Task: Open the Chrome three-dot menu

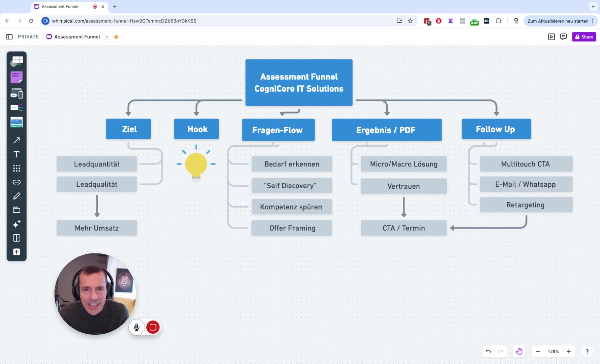Action: 593,21
